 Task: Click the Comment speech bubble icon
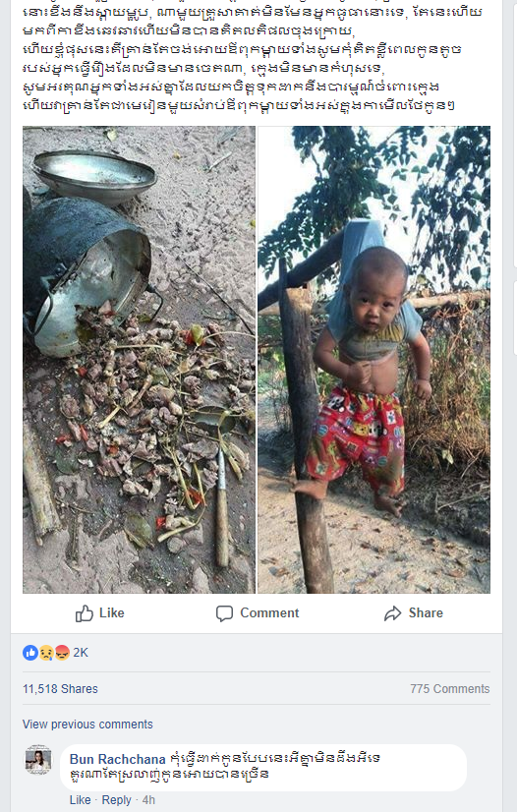tap(224, 613)
